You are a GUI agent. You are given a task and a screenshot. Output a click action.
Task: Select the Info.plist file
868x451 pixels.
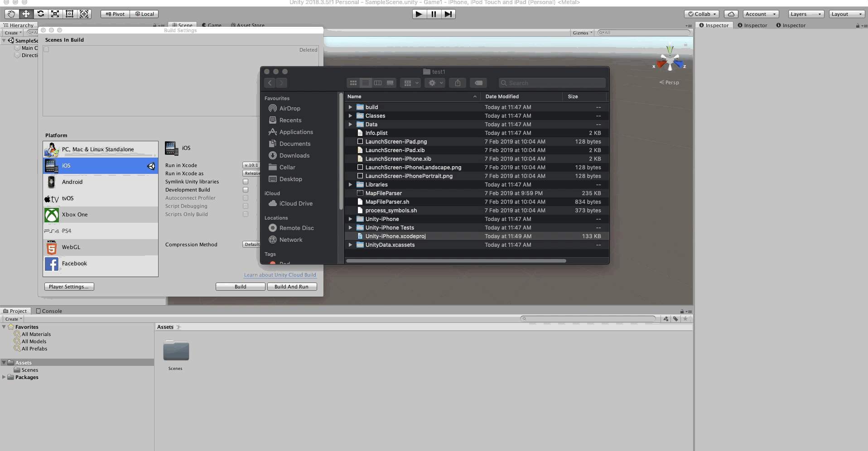coord(477,133)
